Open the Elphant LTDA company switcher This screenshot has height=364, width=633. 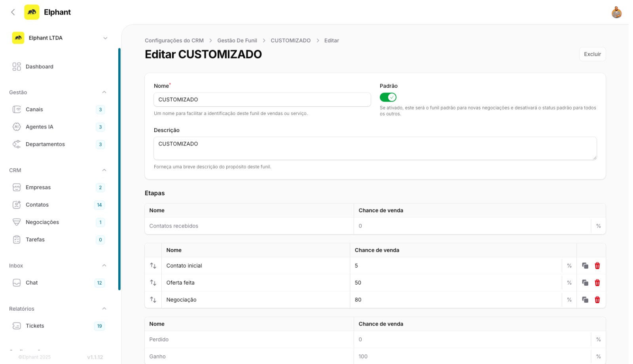pyautogui.click(x=59, y=38)
